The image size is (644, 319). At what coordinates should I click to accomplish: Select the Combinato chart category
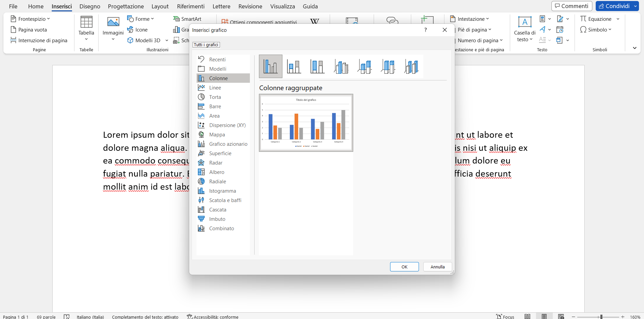[x=221, y=228]
